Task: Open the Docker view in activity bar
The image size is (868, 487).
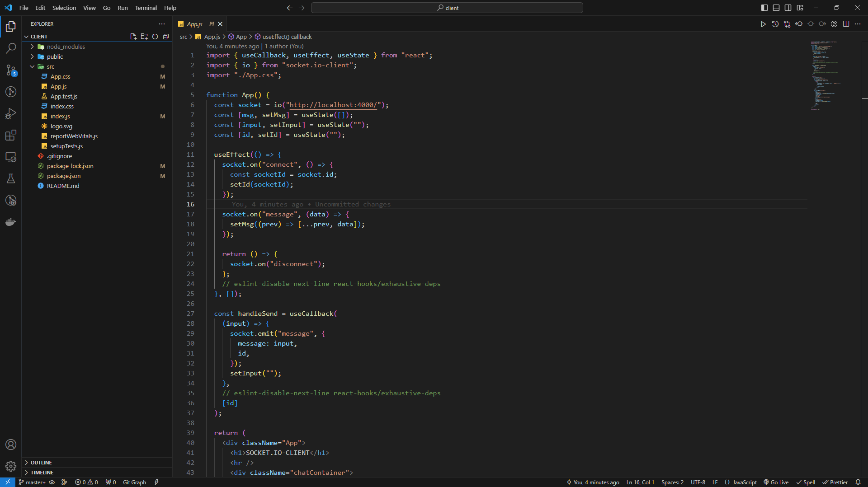Action: pos(11,222)
